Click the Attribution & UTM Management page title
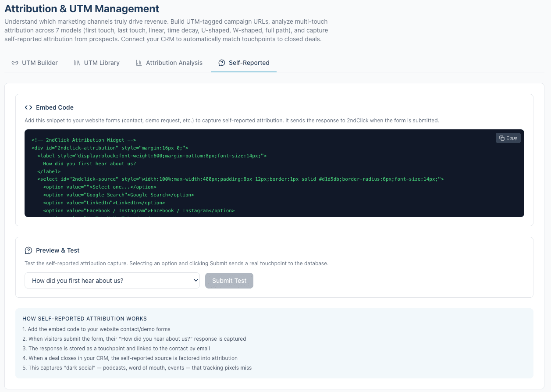The height and width of the screenshot is (392, 551). tap(82, 8)
